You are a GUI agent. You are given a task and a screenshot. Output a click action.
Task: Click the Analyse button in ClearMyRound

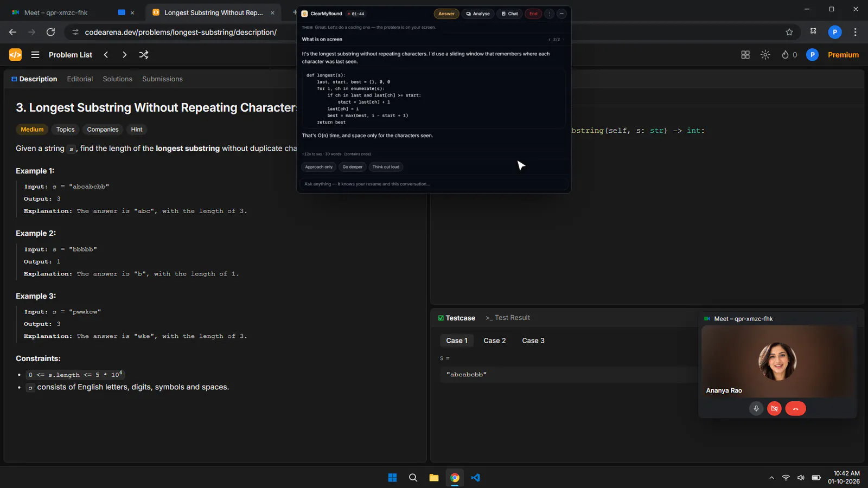tap(478, 14)
